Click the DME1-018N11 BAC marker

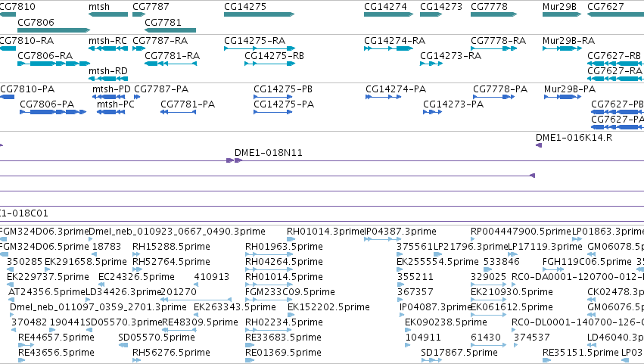pos(235,160)
